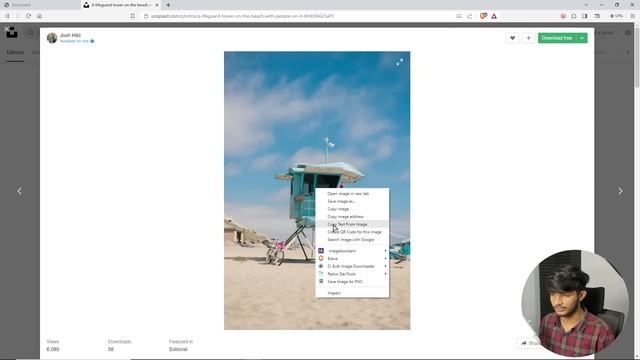Close the Unsplash lifeguard tab

tap(157, 5)
